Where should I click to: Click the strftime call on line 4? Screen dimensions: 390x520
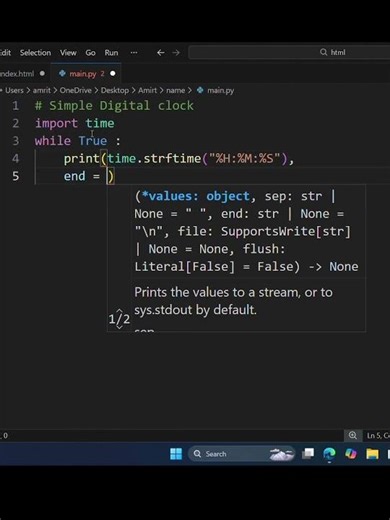point(172,158)
